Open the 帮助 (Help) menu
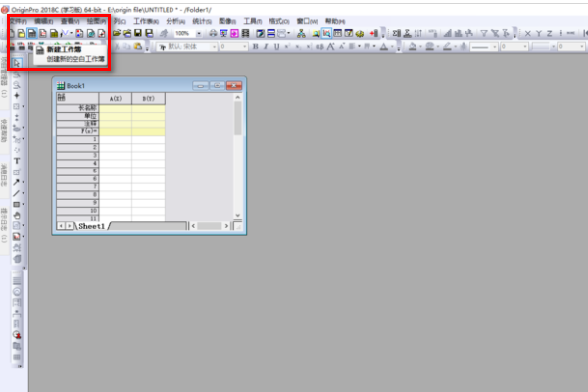This screenshot has width=588, height=392. (x=335, y=21)
